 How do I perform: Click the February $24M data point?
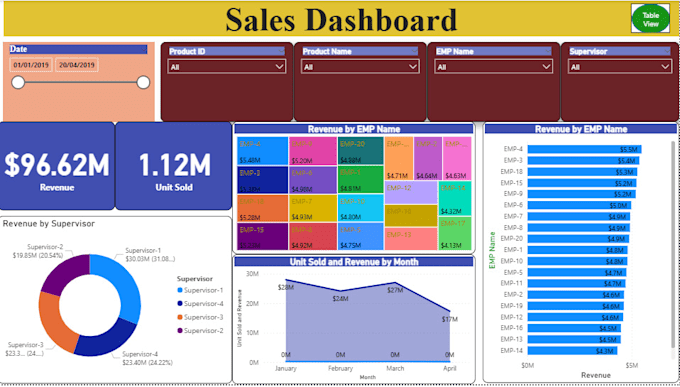pos(340,291)
